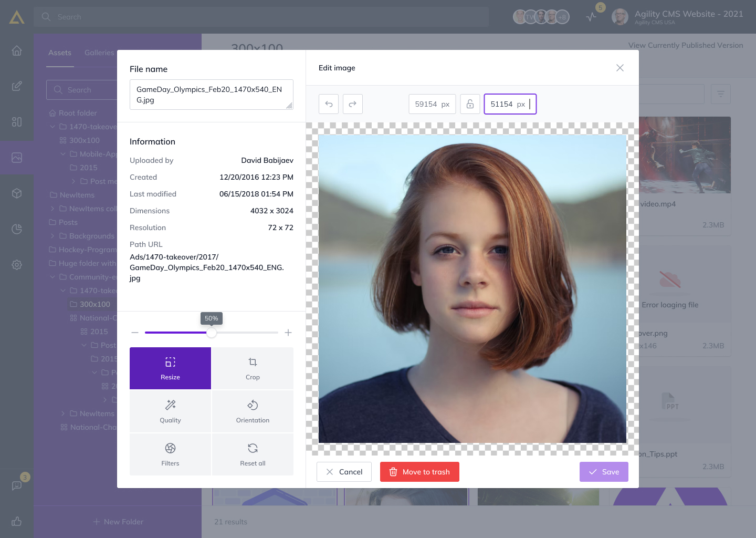Open the Quality tool
Viewport: 756px width, 538px height.
click(x=170, y=411)
